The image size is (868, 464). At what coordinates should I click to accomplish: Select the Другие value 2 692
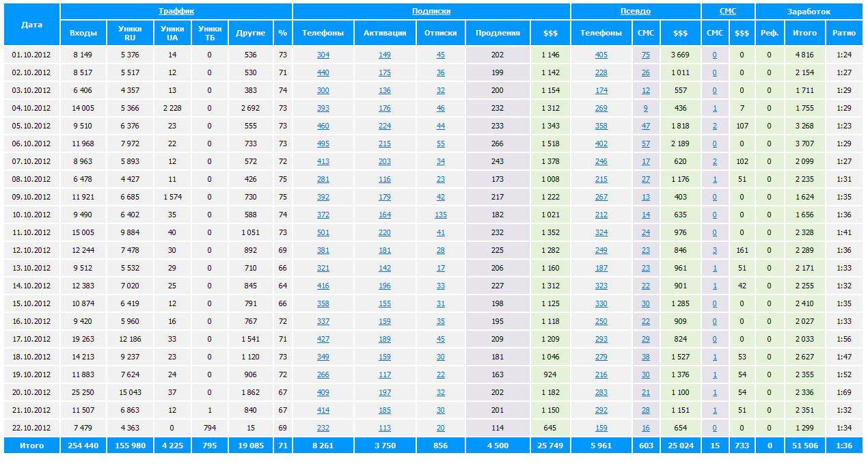[x=251, y=108]
